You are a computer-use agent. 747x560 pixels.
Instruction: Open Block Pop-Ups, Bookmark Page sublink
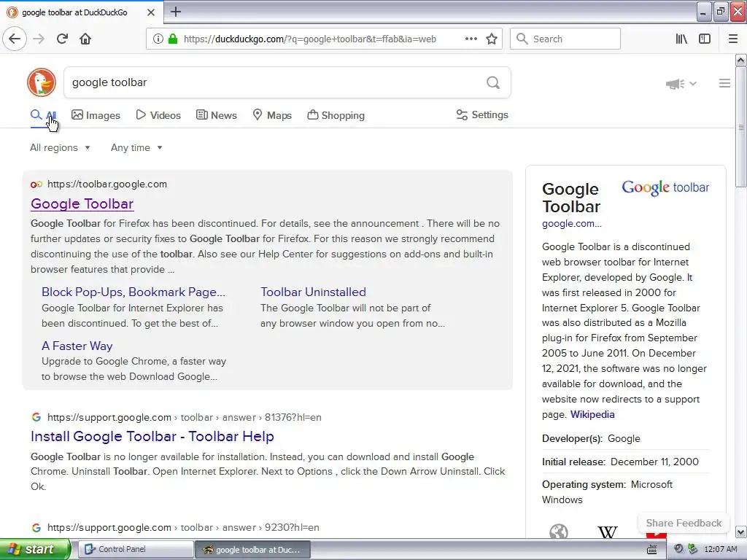[133, 292]
